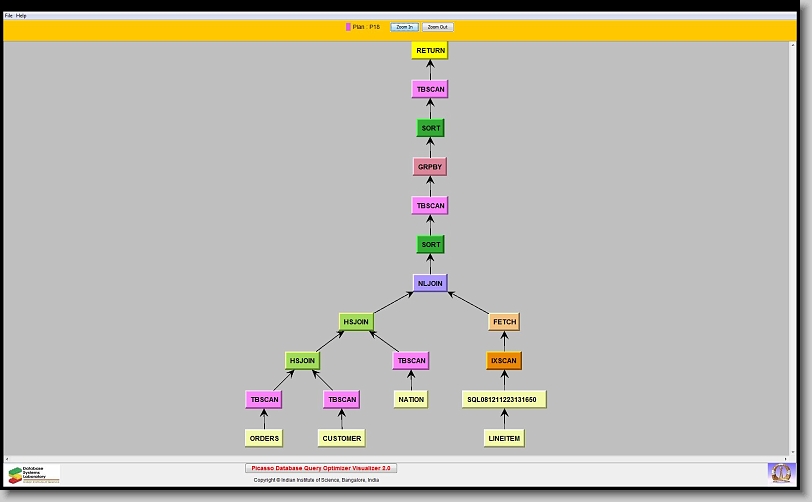Click the Zoom Out button
The width and height of the screenshot is (812, 502).
pos(437,27)
